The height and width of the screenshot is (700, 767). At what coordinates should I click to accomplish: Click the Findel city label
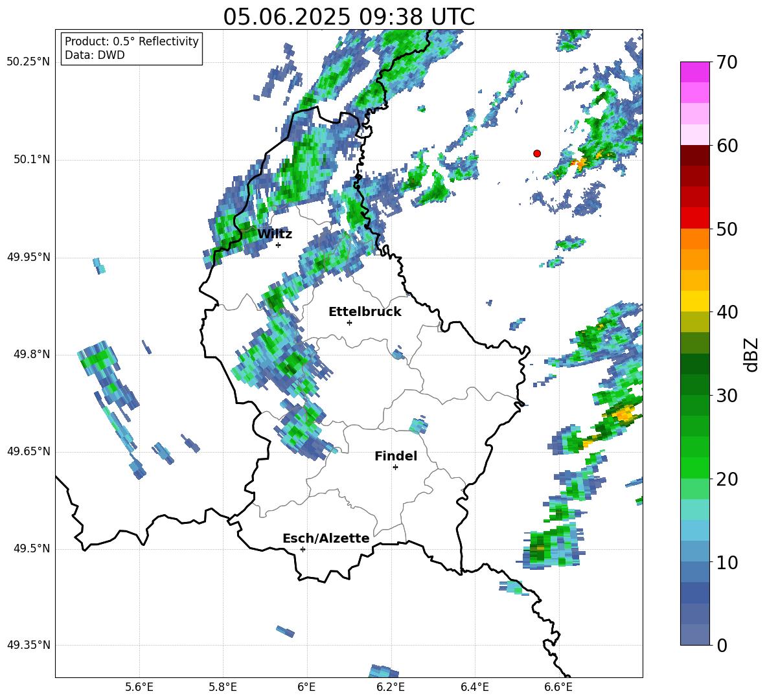tap(396, 456)
